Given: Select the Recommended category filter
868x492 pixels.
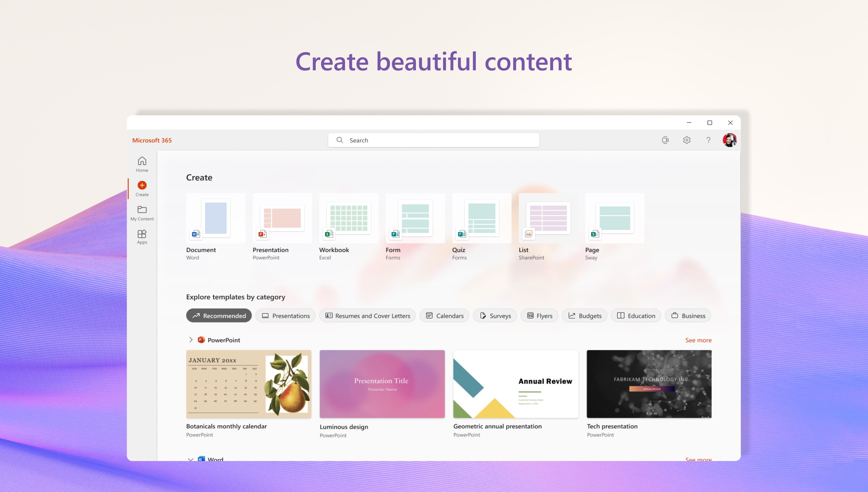Looking at the screenshot, I should tap(219, 316).
